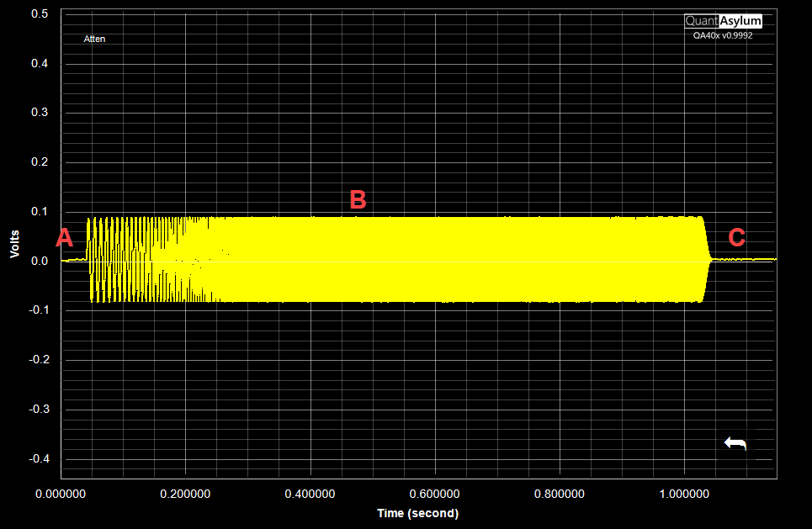Click the 0.000000 time axis value
Screen dimensions: 812x529
pos(61,494)
